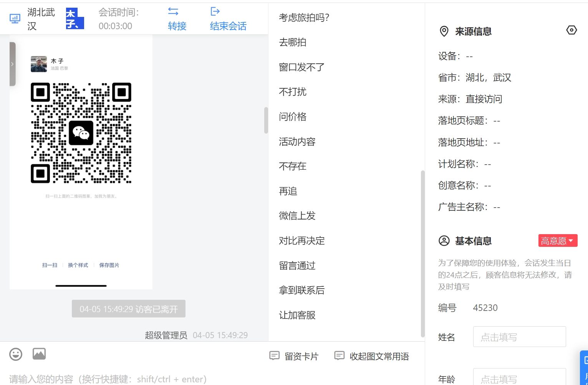Viewport: 588px width, 385px height.
Task: Click the session timer 00:03:00
Action: click(x=115, y=26)
